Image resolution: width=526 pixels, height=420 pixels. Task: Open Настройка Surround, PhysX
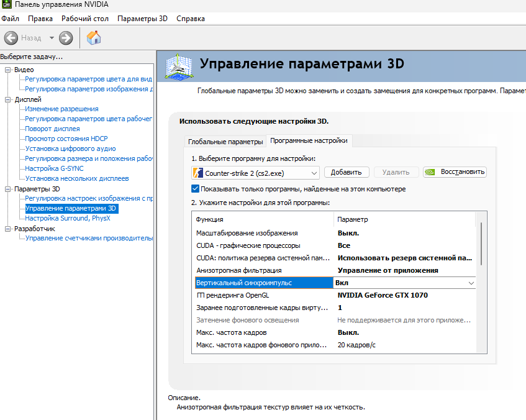(x=68, y=218)
